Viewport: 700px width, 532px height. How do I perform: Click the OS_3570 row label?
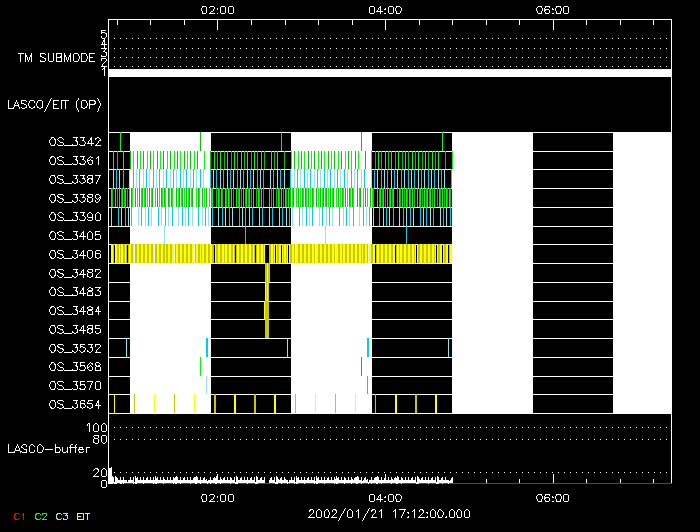75,385
